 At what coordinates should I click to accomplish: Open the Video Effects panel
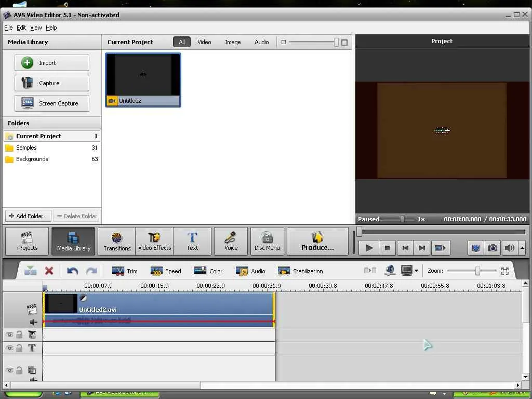(154, 241)
